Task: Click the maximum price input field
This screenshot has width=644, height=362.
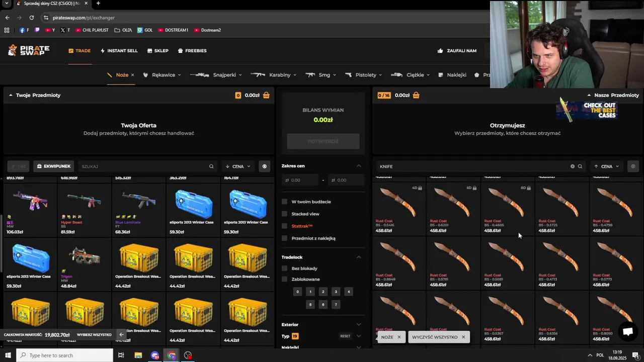Action: click(346, 180)
